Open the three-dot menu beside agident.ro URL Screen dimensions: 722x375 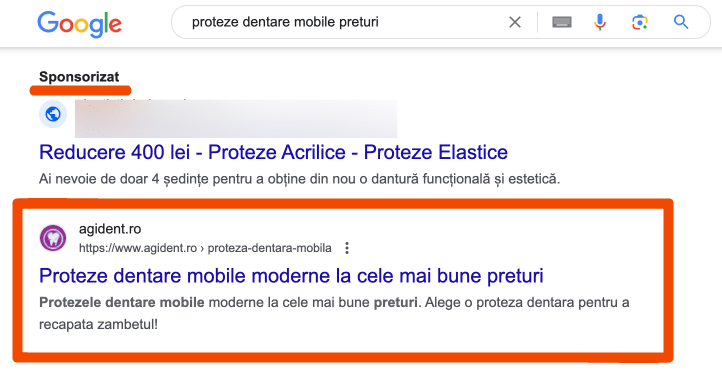(x=347, y=248)
